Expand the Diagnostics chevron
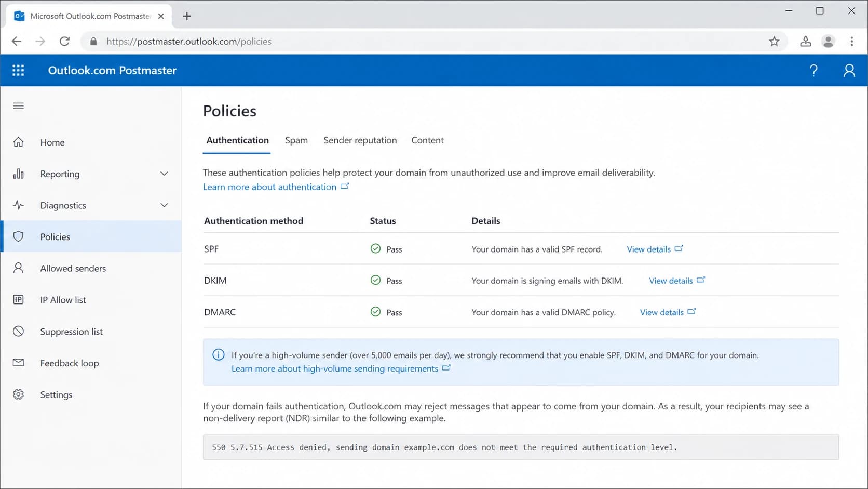 click(x=164, y=205)
